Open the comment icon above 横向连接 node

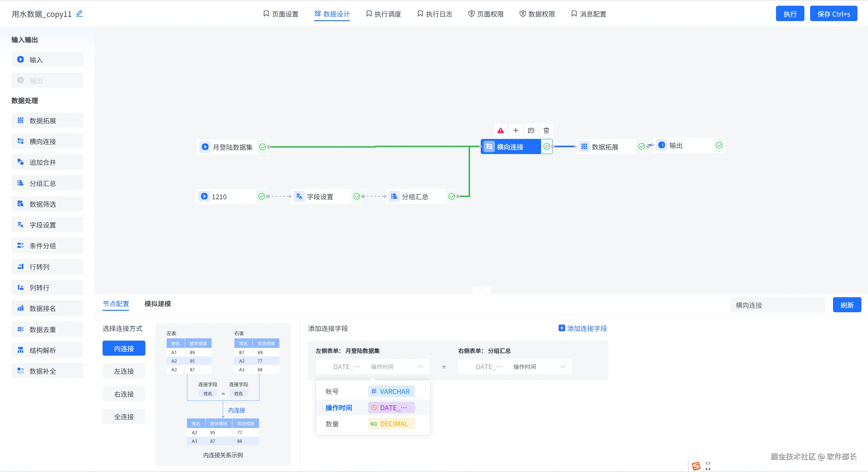tap(531, 131)
